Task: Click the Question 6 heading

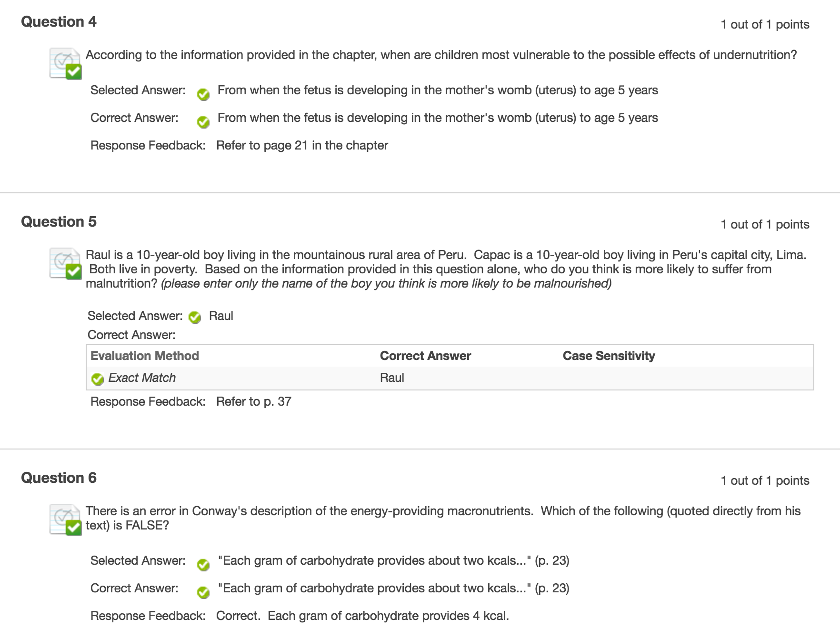Action: point(59,478)
